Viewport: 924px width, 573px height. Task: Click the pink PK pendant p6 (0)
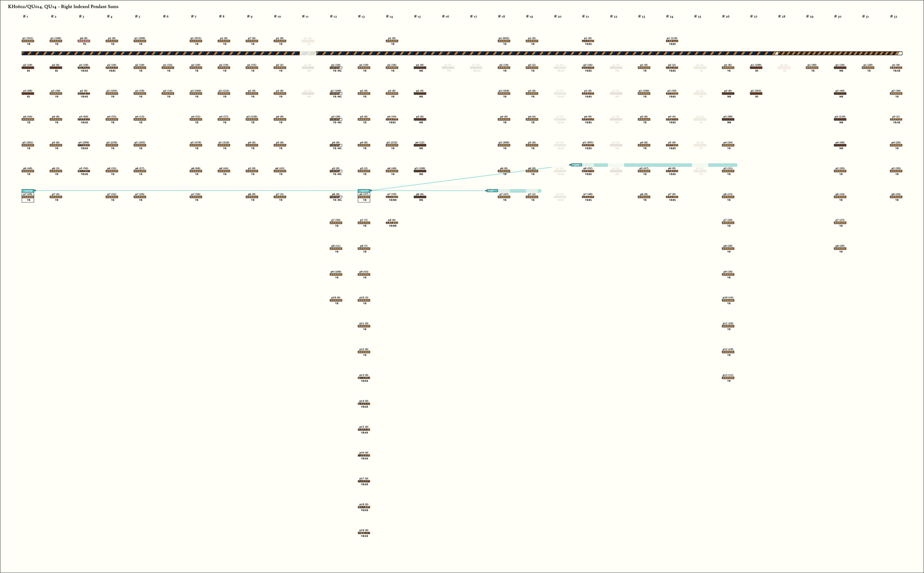point(84,41)
